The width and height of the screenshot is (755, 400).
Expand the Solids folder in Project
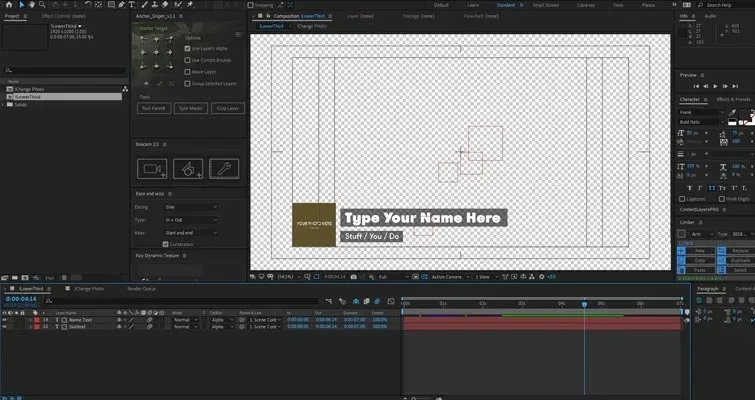[4, 104]
